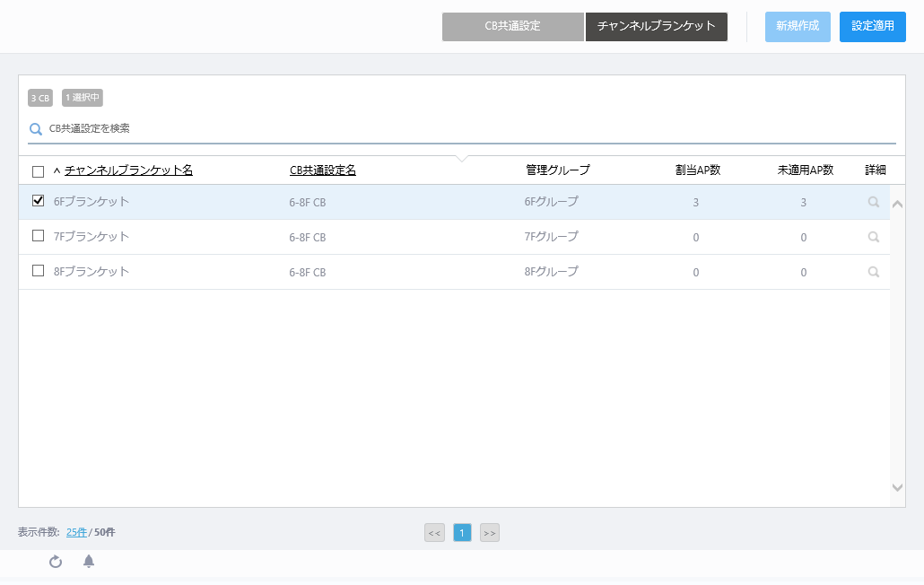Check the 7Fブランケット checkbox

click(39, 236)
